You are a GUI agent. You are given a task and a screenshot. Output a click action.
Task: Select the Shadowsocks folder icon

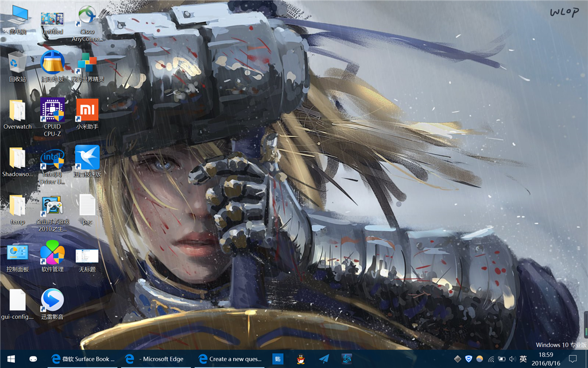17,162
